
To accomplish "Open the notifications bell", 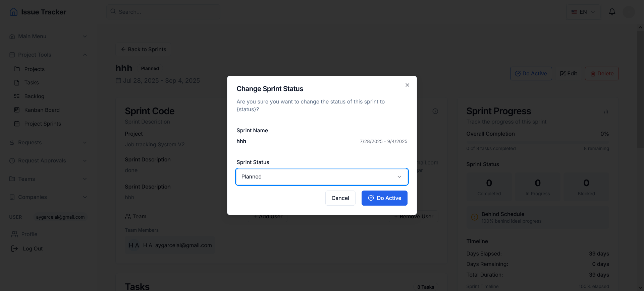I will (x=612, y=12).
